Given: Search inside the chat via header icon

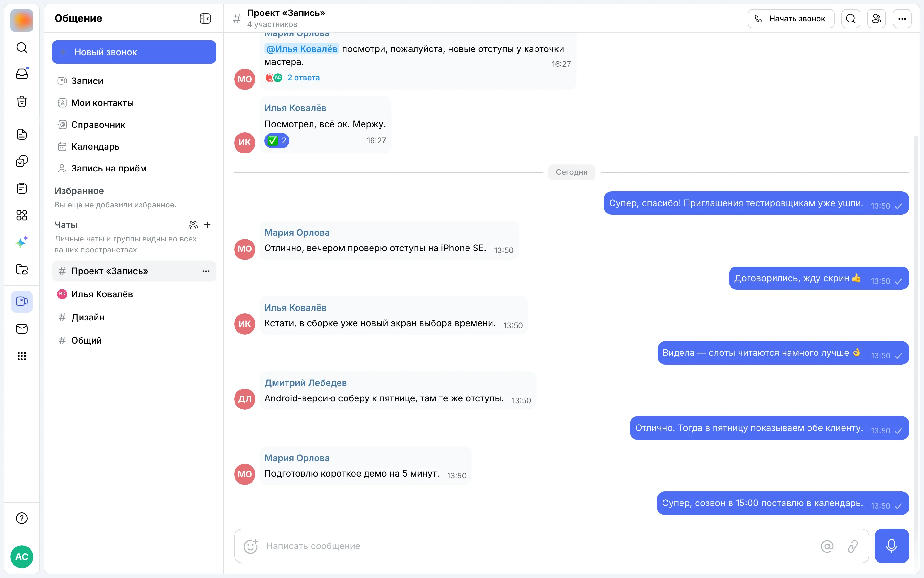Looking at the screenshot, I should pos(851,18).
